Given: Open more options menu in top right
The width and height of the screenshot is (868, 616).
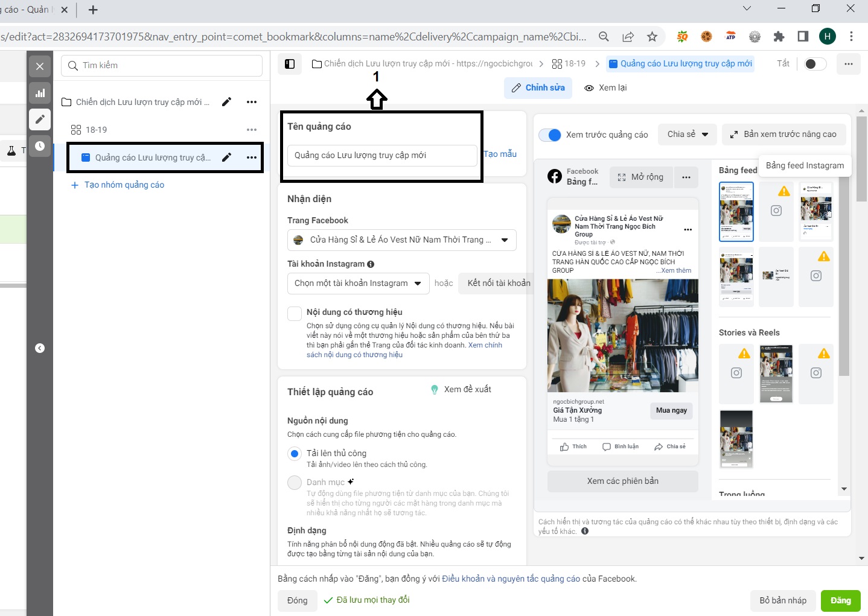Looking at the screenshot, I should (848, 64).
